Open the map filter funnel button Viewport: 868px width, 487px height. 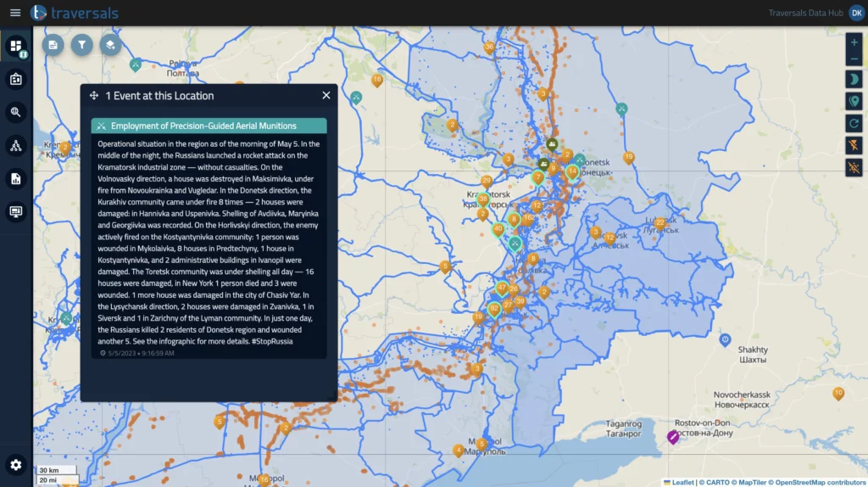coord(82,45)
